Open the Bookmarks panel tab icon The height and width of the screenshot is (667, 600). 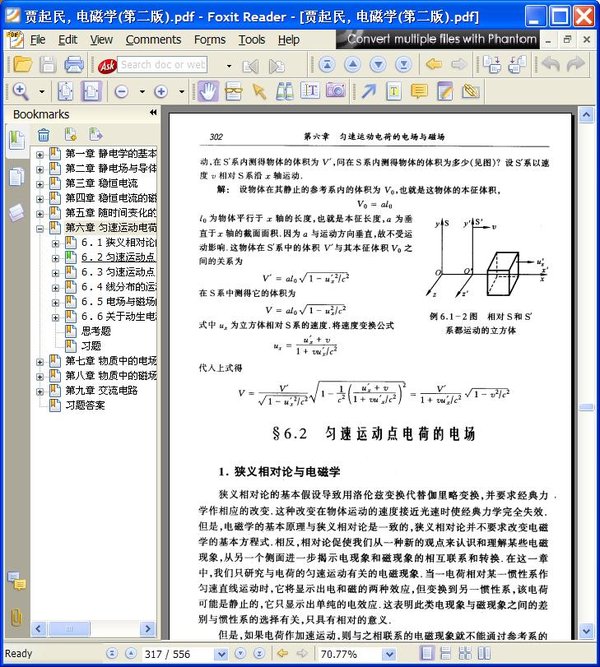(17, 139)
